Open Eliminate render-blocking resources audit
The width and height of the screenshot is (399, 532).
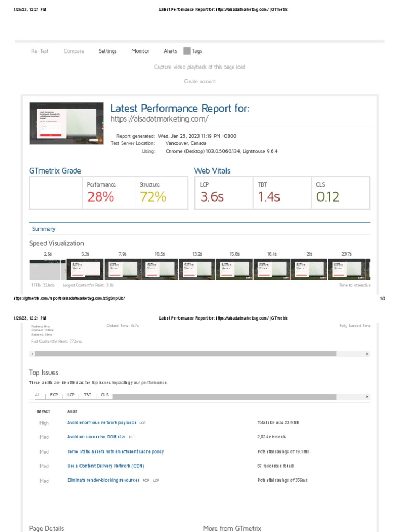103,480
